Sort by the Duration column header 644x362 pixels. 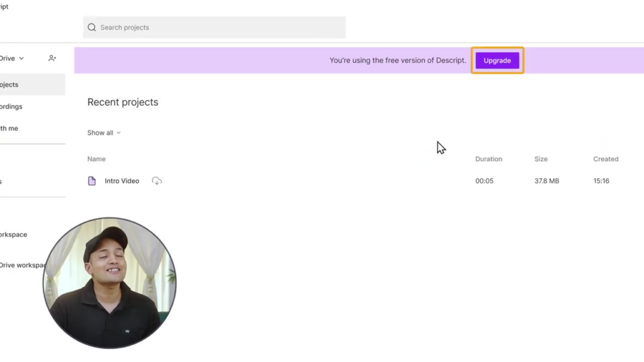click(489, 159)
